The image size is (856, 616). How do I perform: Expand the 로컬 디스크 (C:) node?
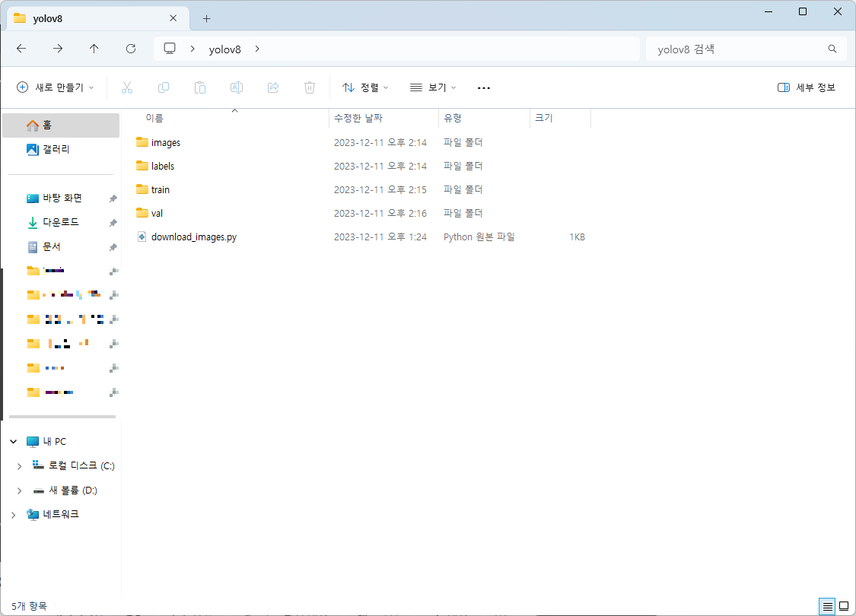pos(19,466)
